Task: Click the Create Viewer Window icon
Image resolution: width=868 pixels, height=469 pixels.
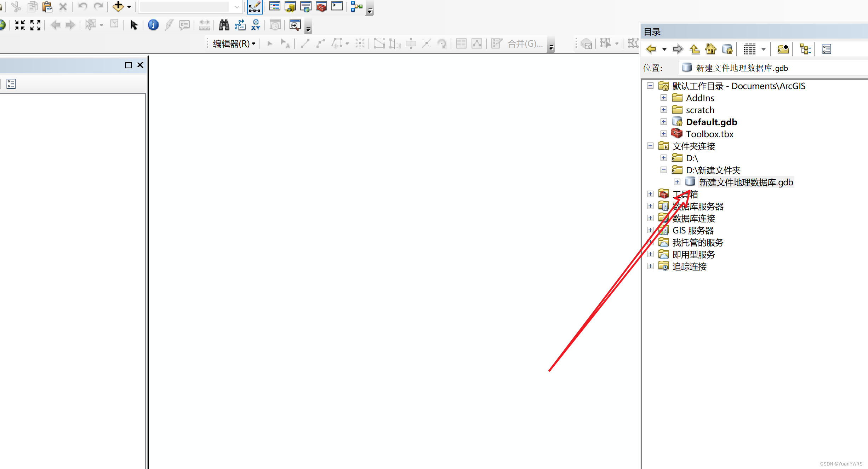Action: 295,25
